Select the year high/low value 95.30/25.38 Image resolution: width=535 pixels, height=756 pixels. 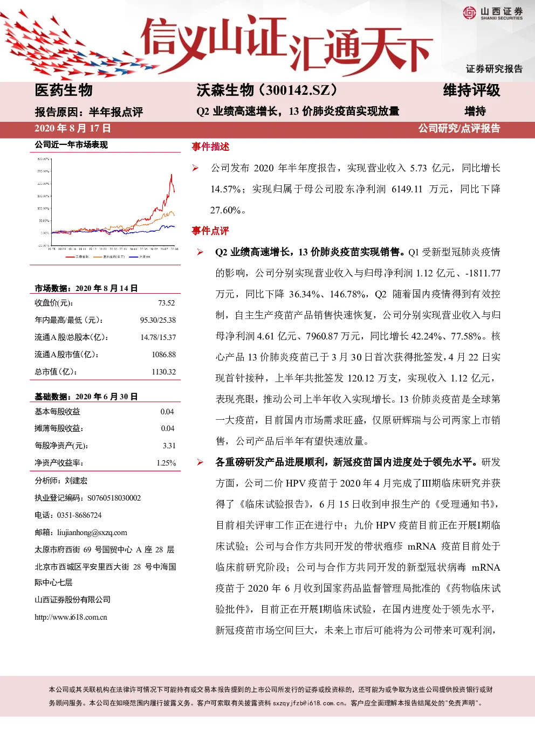[158, 320]
